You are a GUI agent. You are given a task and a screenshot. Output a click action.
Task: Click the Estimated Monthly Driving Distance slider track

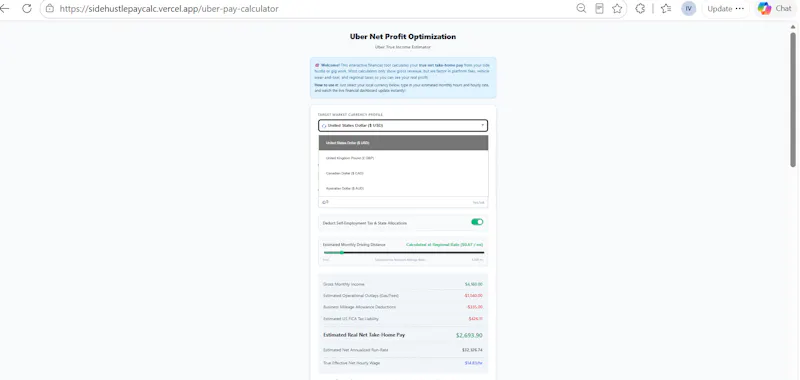point(404,252)
